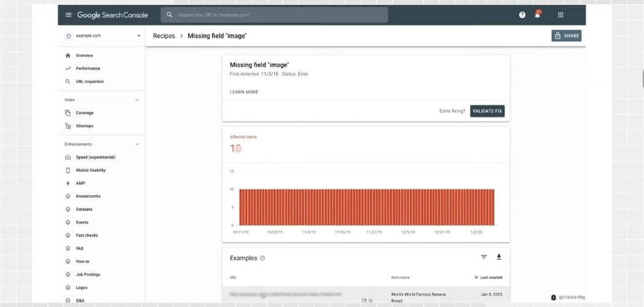This screenshot has width=644, height=307.
Task: Collapse the Index section
Action: (137, 100)
